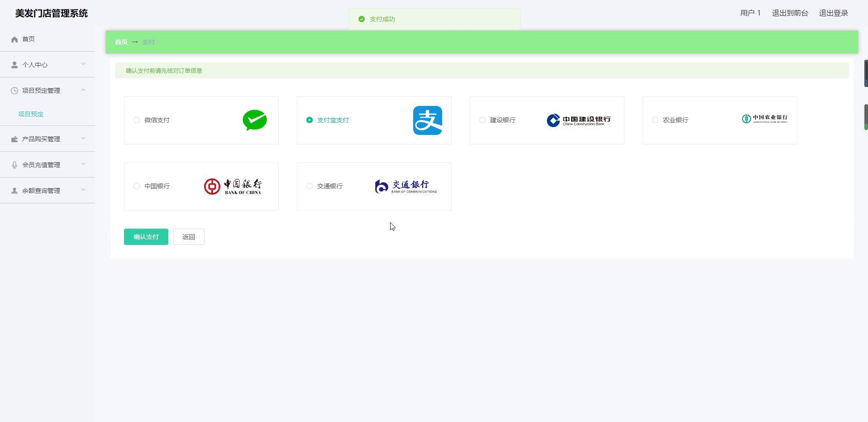Image resolution: width=868 pixels, height=422 pixels.
Task: Open the 项目预定 submenu item
Action: point(31,114)
